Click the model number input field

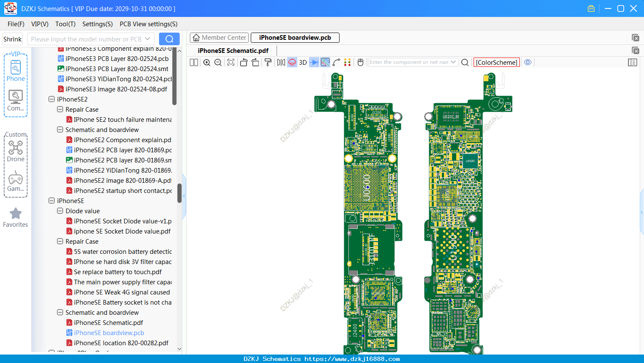tap(86, 39)
